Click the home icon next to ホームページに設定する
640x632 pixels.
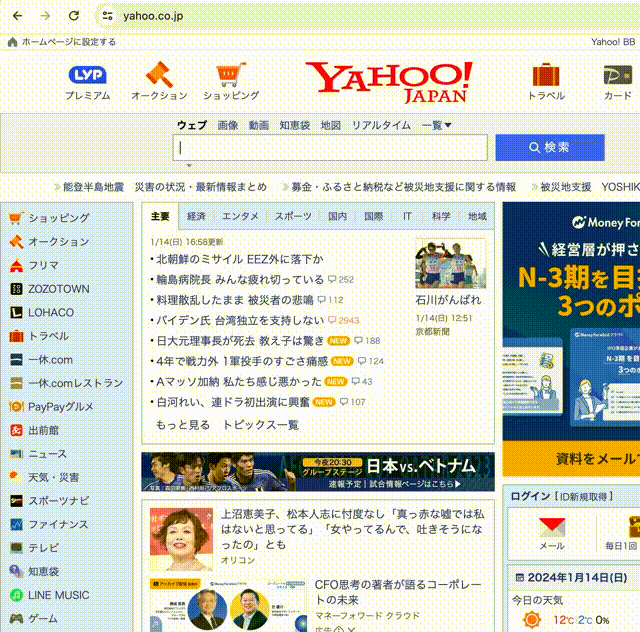coord(12,42)
